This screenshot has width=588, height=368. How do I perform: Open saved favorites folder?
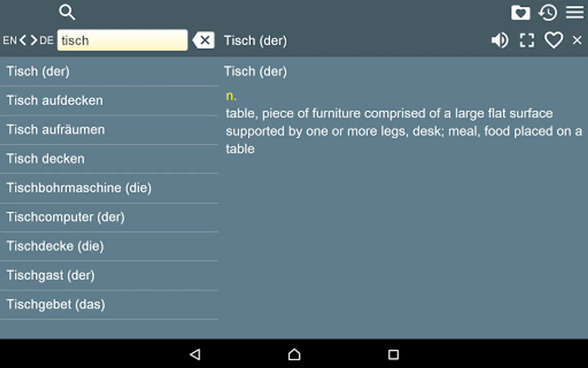click(520, 13)
